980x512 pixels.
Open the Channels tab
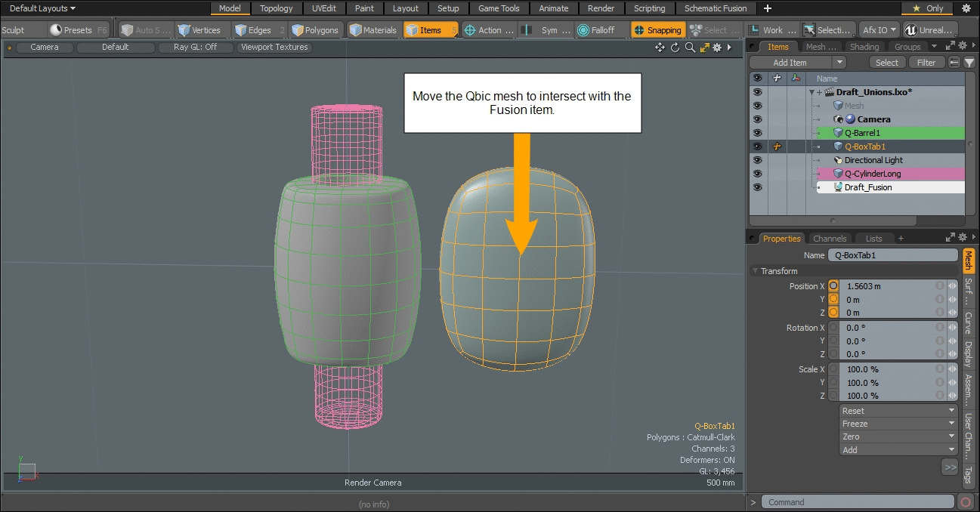coord(829,239)
